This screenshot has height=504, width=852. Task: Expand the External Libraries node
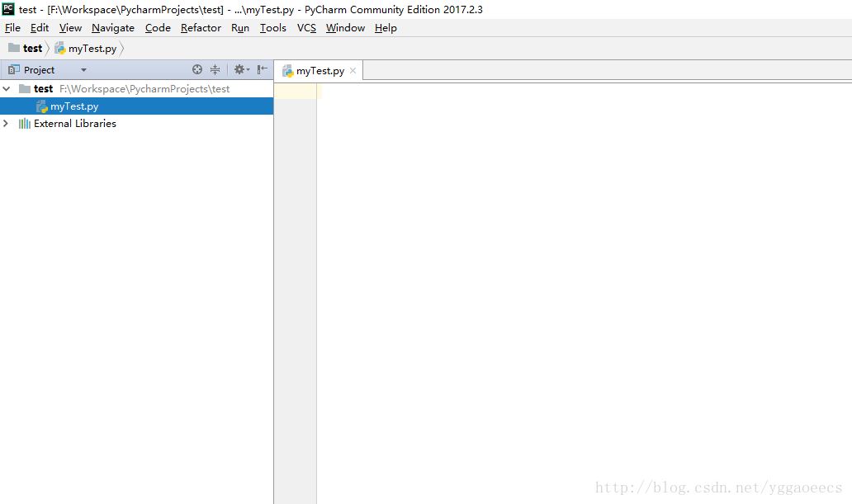pos(6,123)
